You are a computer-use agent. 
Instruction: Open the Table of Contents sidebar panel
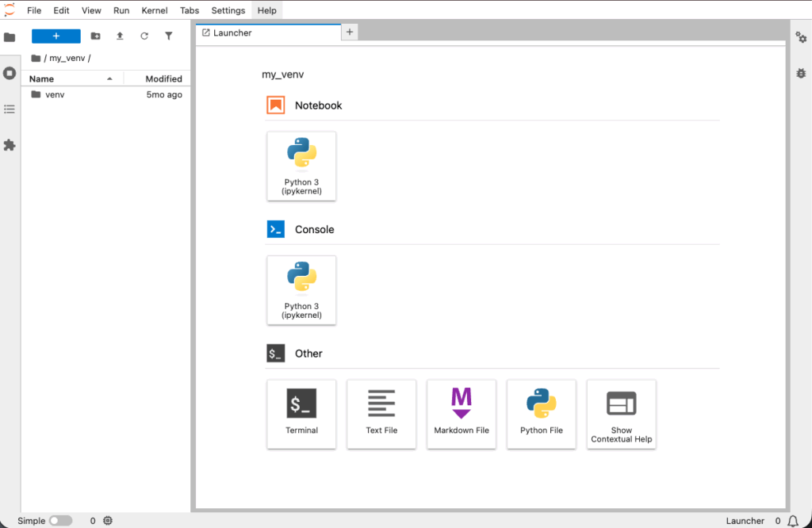coord(10,109)
